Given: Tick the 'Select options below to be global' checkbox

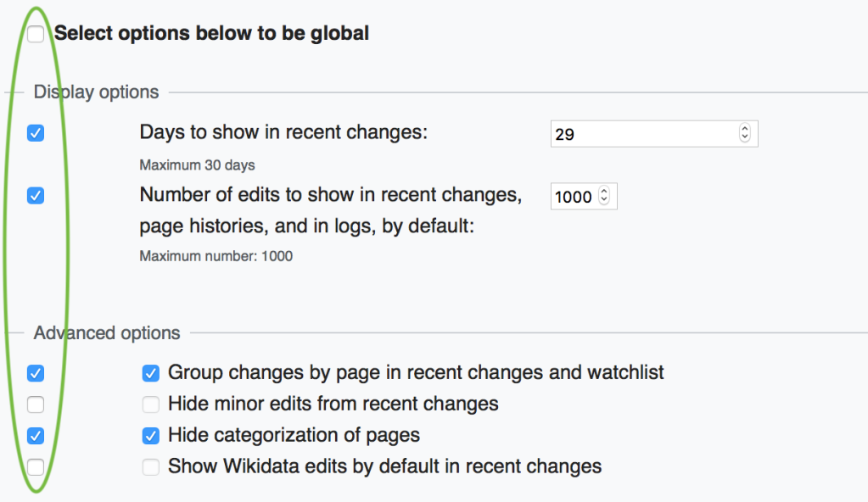Looking at the screenshot, I should 36,34.
